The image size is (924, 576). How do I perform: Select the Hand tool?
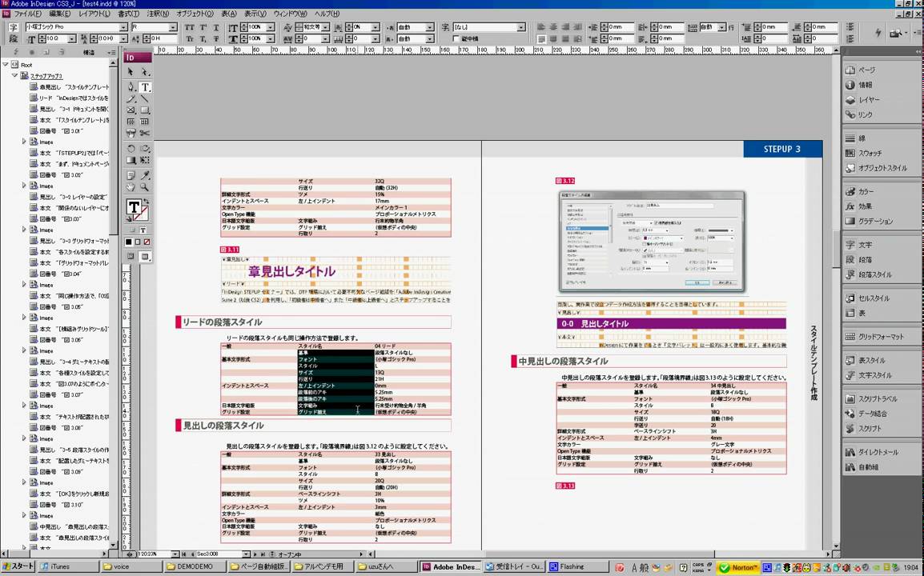[131, 186]
